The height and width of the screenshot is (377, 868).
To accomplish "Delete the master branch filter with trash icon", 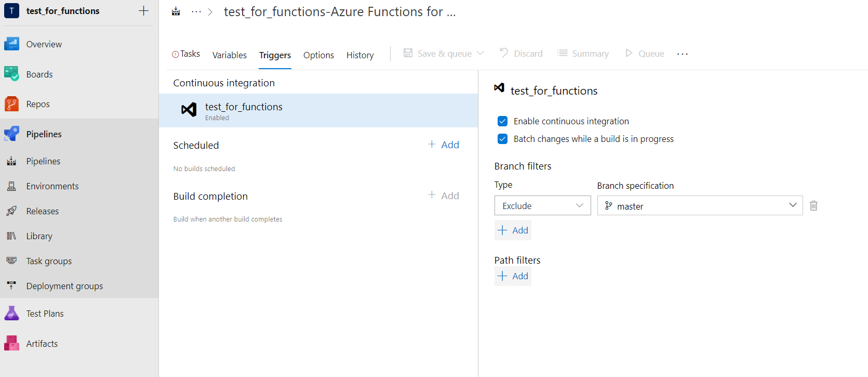I will (x=813, y=205).
